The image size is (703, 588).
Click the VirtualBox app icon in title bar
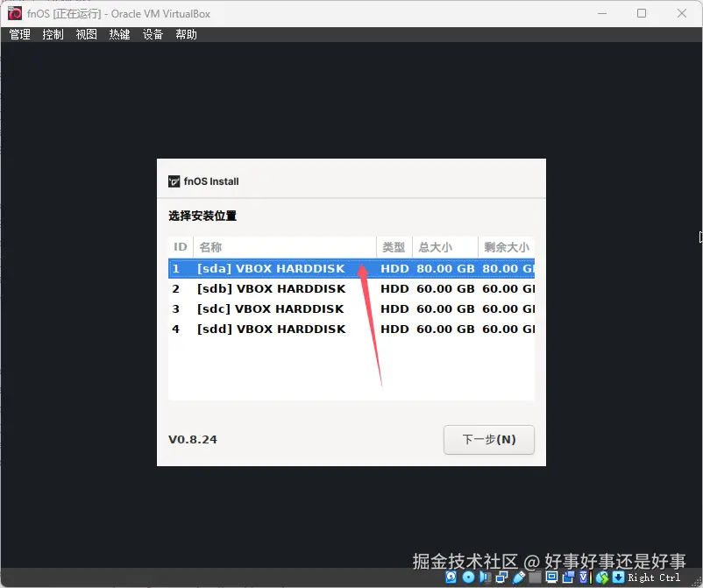click(14, 13)
